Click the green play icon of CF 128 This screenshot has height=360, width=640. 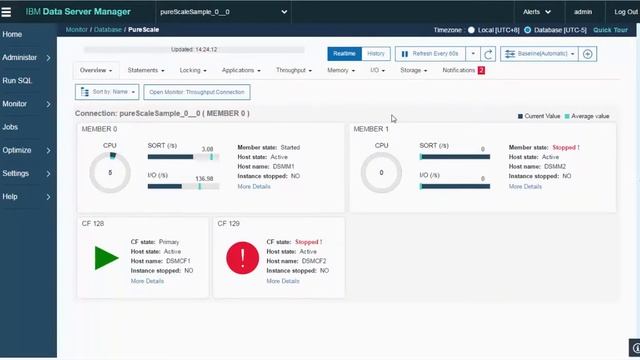(x=106, y=258)
